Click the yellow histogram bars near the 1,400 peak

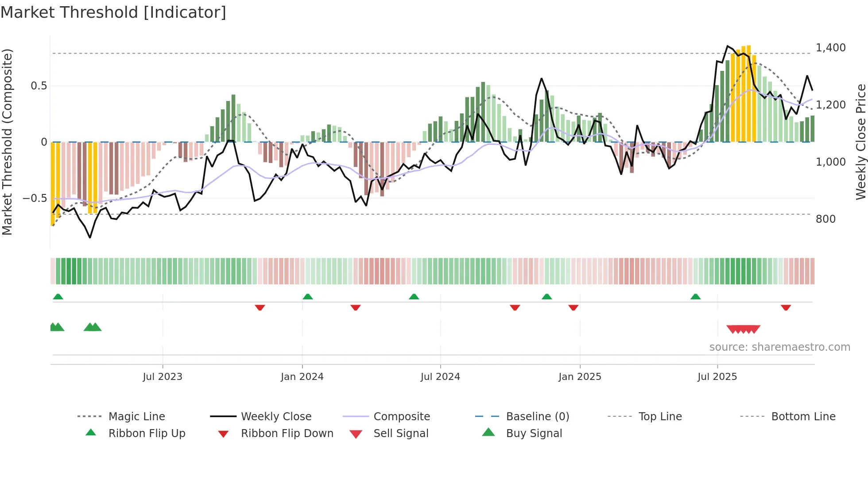pyautogui.click(x=743, y=93)
